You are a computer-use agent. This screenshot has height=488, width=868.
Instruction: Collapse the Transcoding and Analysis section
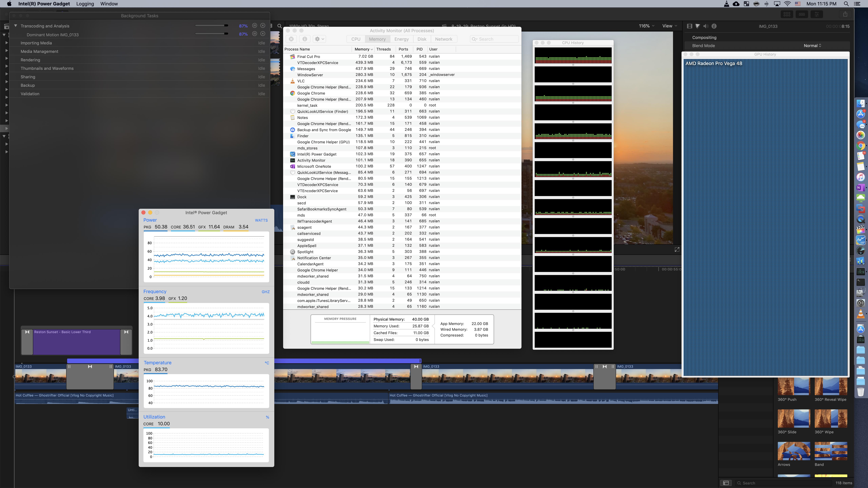[x=15, y=26]
